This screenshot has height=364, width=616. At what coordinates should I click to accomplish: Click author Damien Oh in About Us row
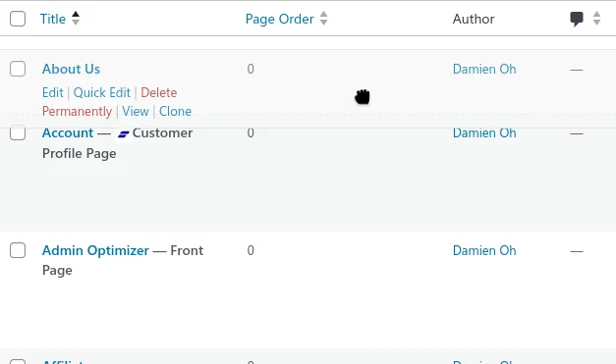point(484,69)
